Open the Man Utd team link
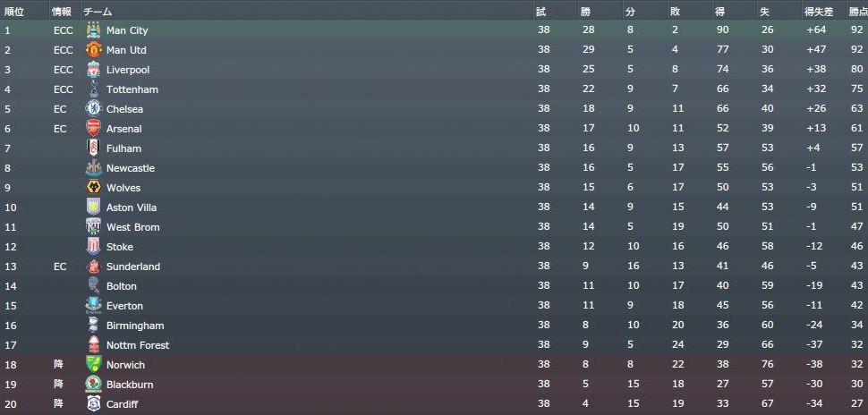This screenshot has height=415, width=868. [126, 50]
